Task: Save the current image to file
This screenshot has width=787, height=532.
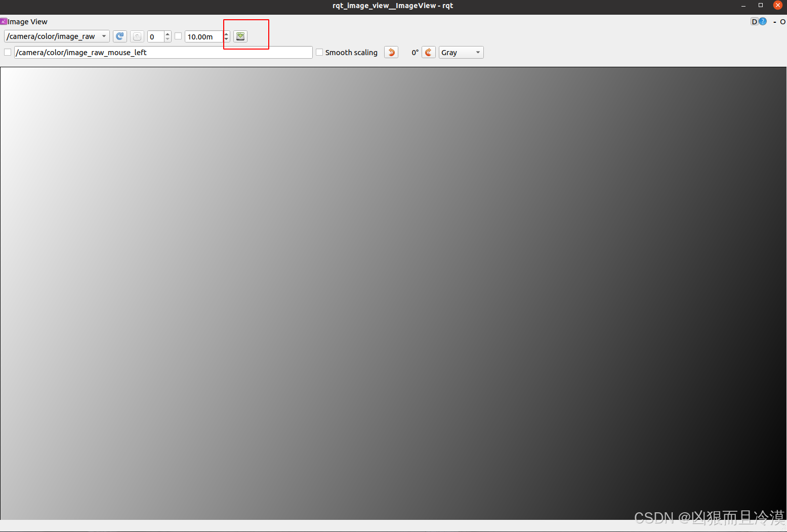Action: [x=240, y=36]
